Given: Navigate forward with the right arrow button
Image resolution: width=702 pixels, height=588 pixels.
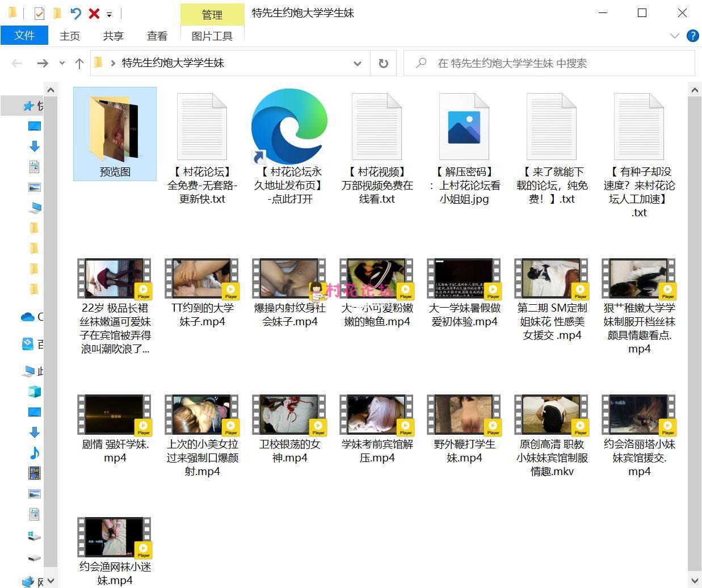Looking at the screenshot, I should 43,64.
